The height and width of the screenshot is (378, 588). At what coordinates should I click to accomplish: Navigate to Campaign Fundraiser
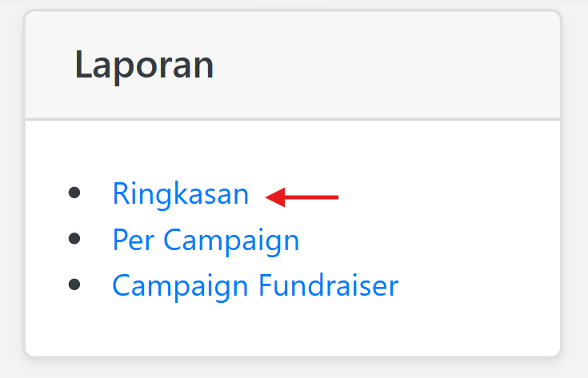(254, 285)
